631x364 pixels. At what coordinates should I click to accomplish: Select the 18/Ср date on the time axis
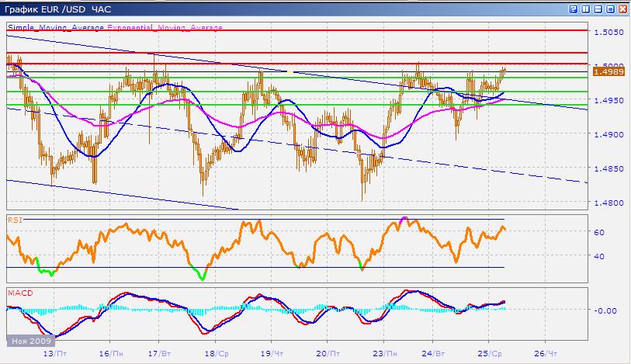(x=217, y=353)
